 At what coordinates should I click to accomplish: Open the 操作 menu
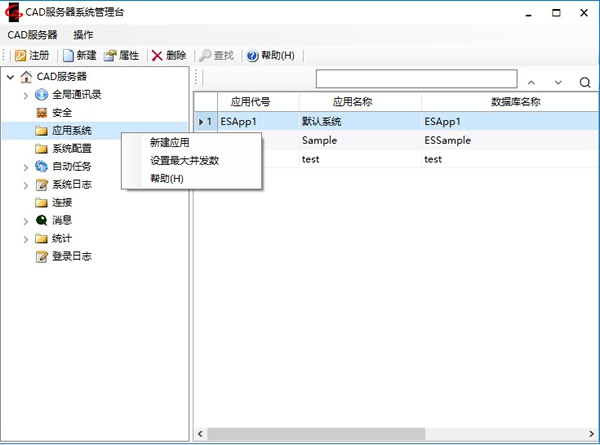[x=83, y=34]
